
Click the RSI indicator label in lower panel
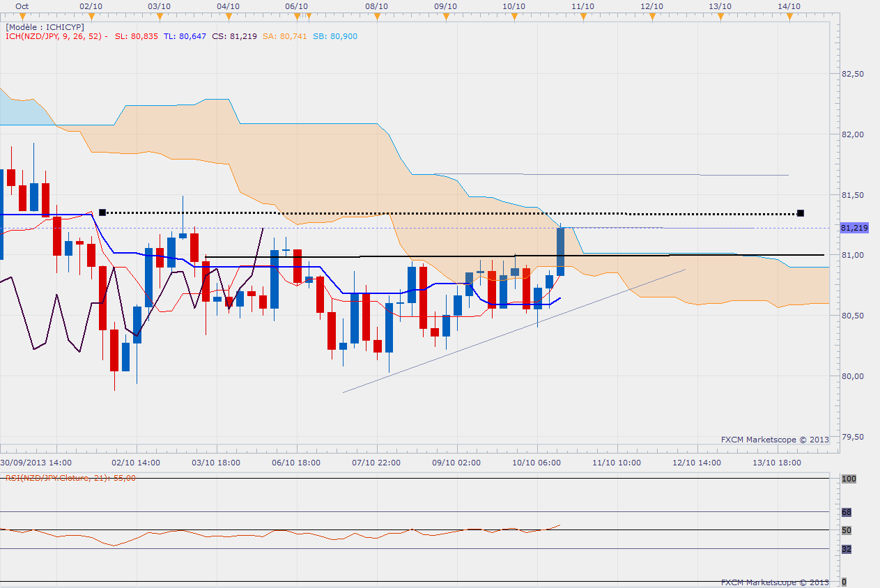pyautogui.click(x=70, y=478)
